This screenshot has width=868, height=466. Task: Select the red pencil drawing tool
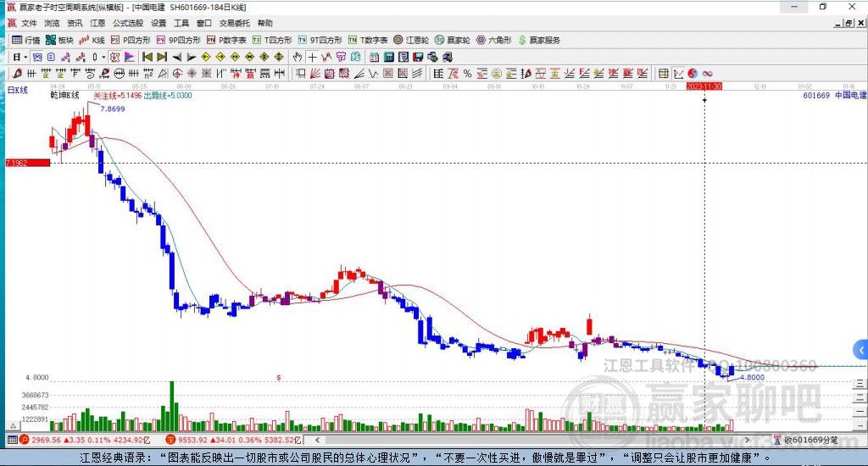(x=17, y=74)
